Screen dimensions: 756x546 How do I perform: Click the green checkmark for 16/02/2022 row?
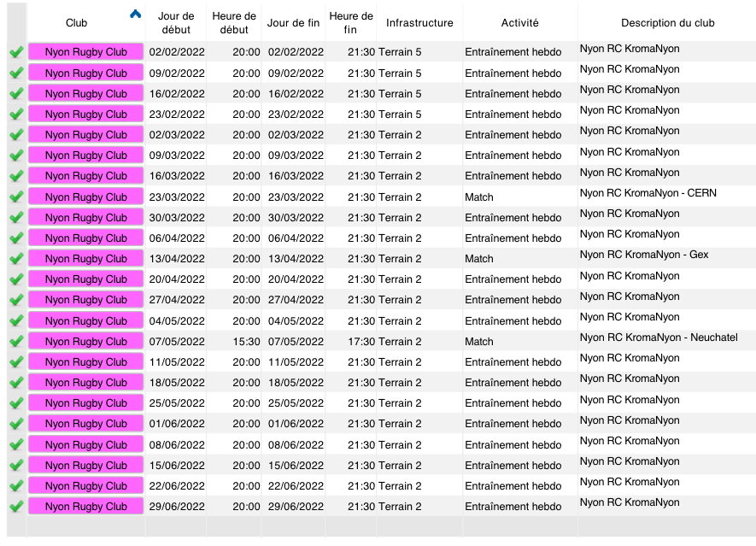click(16, 94)
